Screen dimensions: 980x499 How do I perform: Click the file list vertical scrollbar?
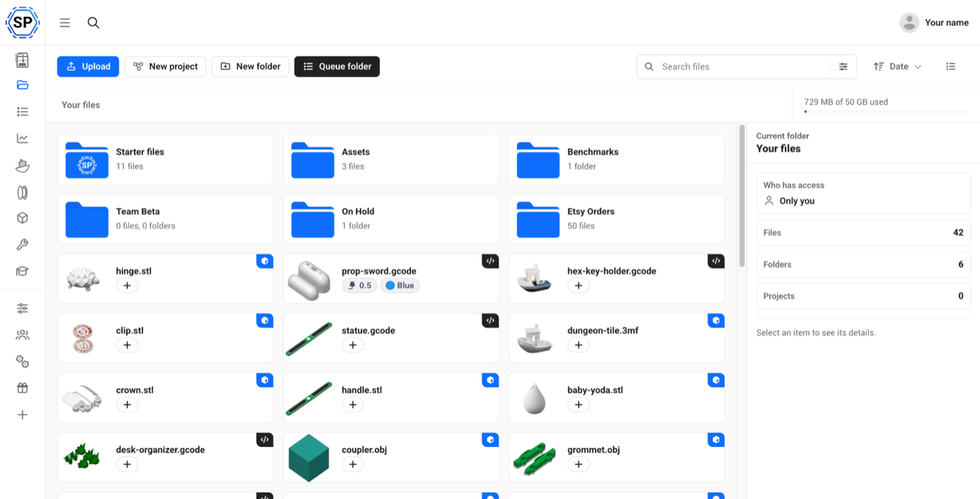click(742, 196)
